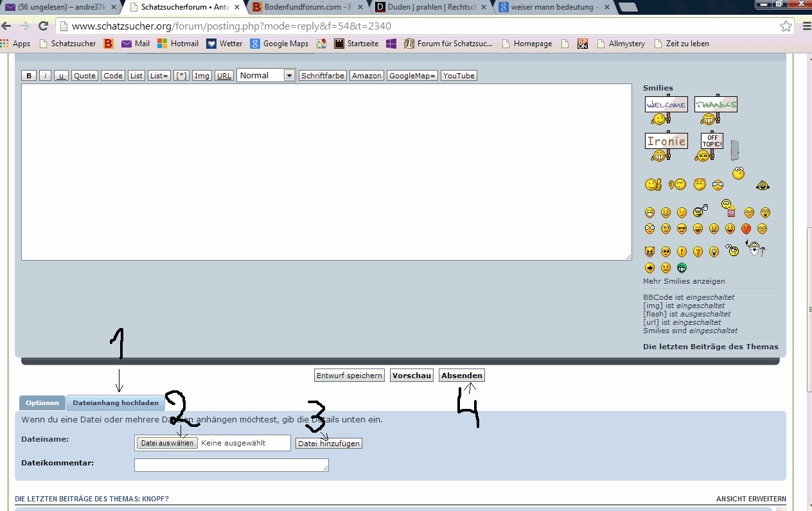Insert the WELCOME sign smiley
Screen dimensions: 812x511
666,110
